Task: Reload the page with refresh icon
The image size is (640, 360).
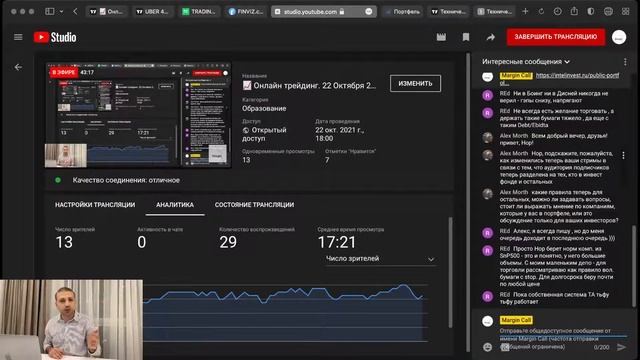Action: click(x=541, y=11)
